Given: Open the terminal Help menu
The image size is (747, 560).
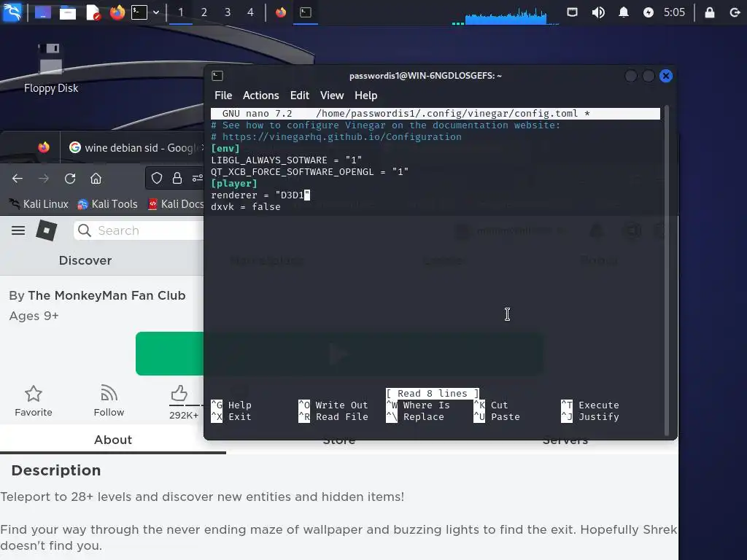Looking at the screenshot, I should point(366,96).
